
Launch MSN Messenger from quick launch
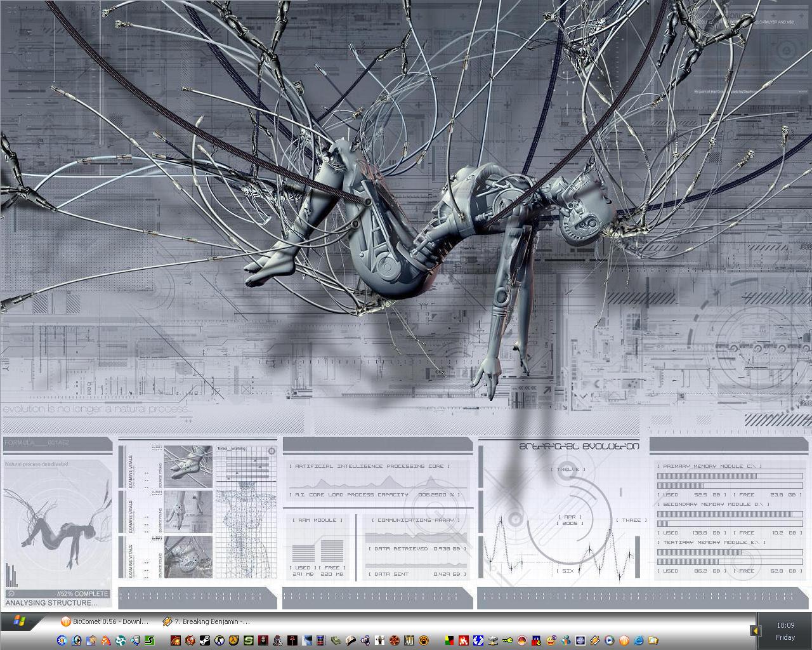click(566, 640)
